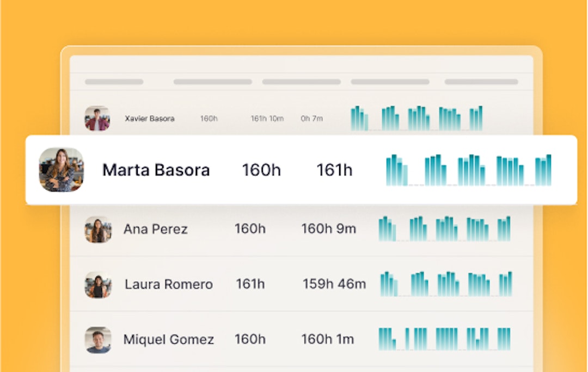Click Marta Basora's 161h worked value

334,170
